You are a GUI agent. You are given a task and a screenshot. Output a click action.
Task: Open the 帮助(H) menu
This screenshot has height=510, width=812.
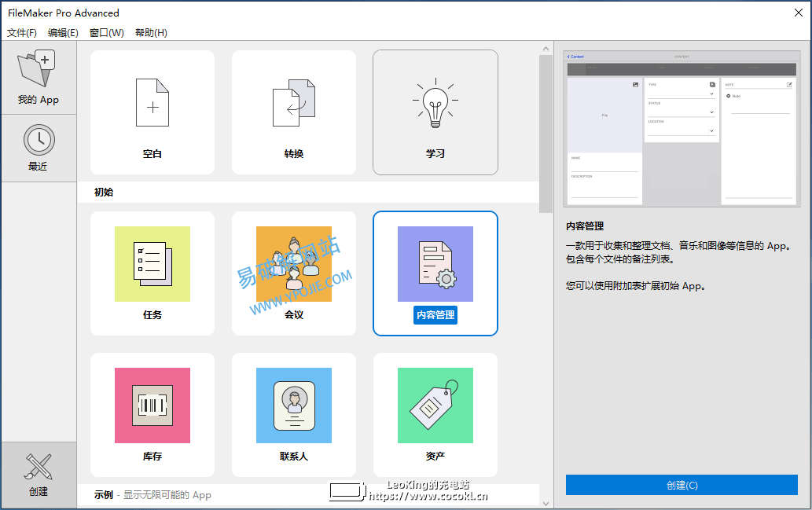coord(151,33)
